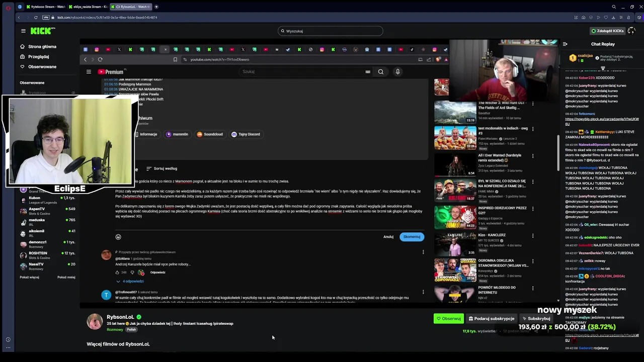This screenshot has width=644, height=362.
Task: Click YouTube microphone voice search icon
Action: click(397, 71)
